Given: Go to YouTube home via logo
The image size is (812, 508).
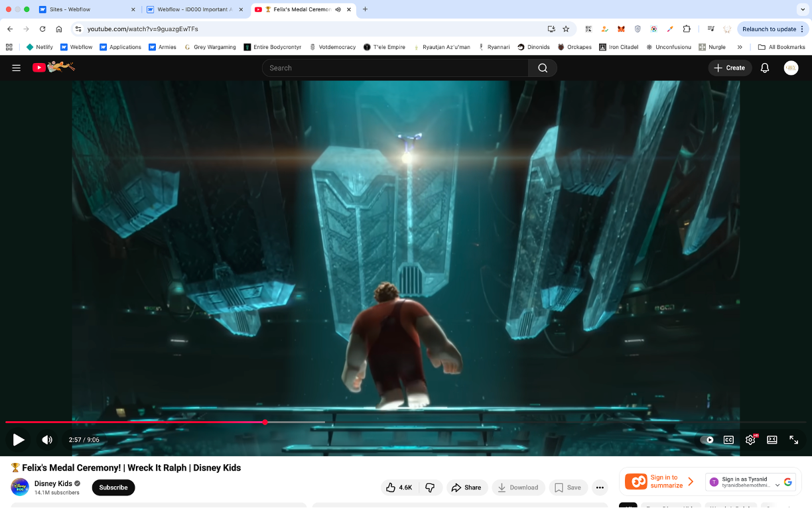Looking at the screenshot, I should 54,67.
